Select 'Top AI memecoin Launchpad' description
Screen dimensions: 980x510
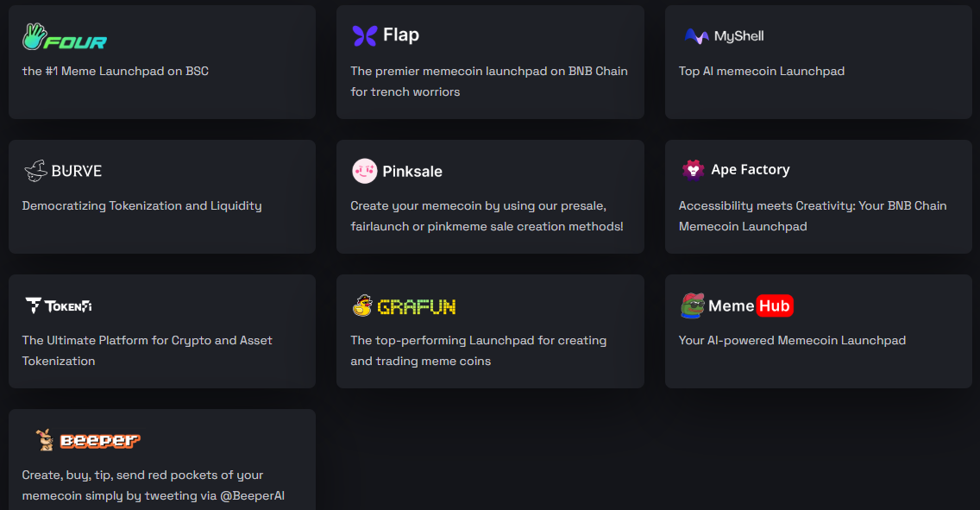761,71
